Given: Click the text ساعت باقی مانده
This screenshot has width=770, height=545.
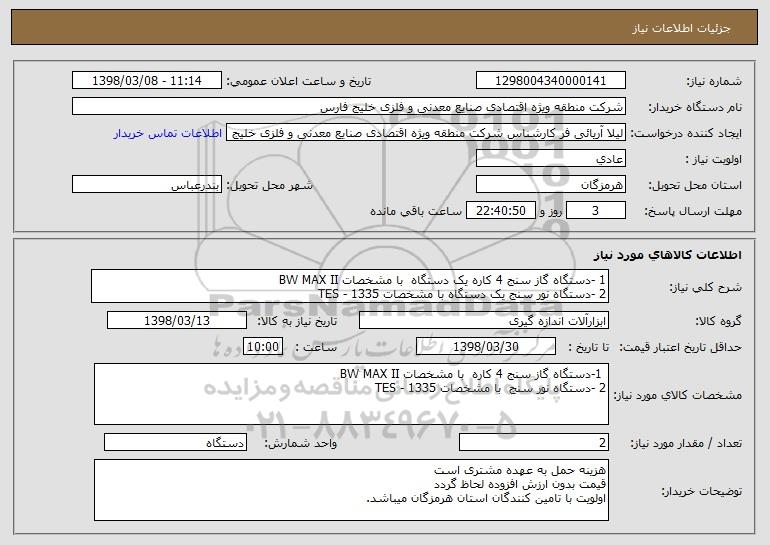Looking at the screenshot, I should [416, 211].
